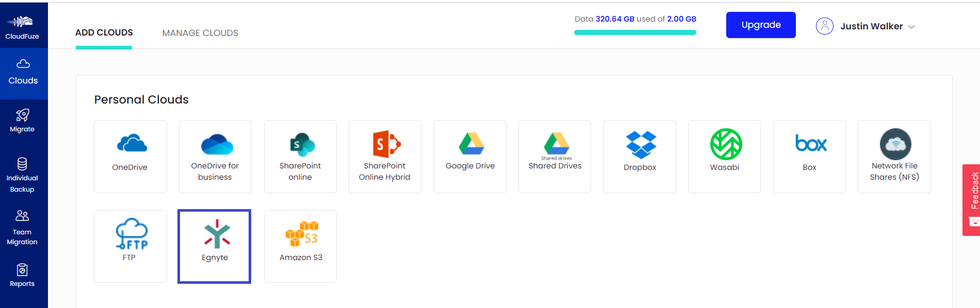This screenshot has height=308, width=980.
Task: Choose SharePoint Online Hybrid
Action: 385,157
